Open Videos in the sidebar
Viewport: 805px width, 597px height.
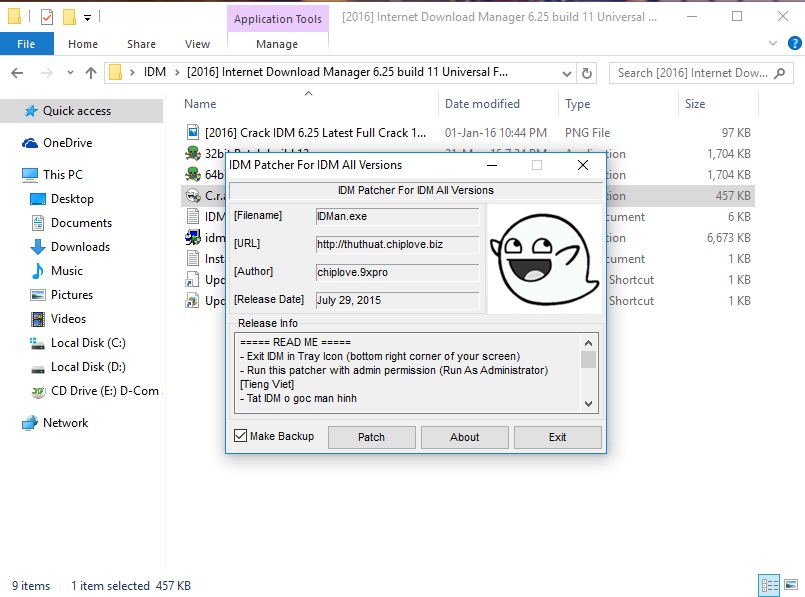[68, 319]
